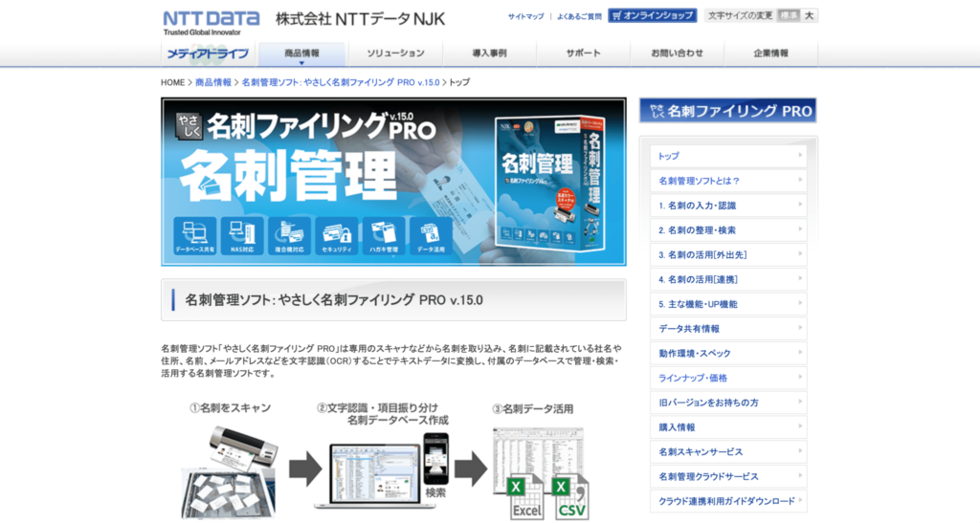Viewport: 980px width, 523px height.
Task: Click the 名刺管理ソフト breadcrumb link
Action: 341,82
